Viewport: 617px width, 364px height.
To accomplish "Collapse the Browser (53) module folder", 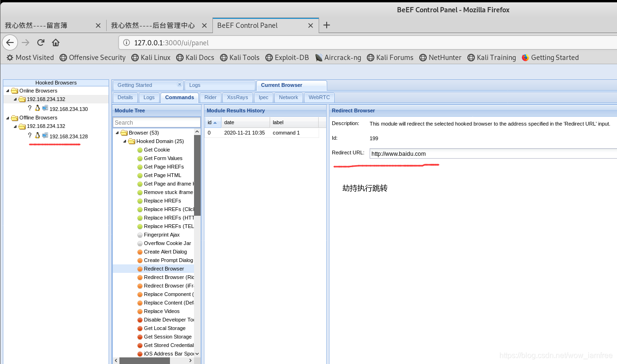I will coord(117,133).
